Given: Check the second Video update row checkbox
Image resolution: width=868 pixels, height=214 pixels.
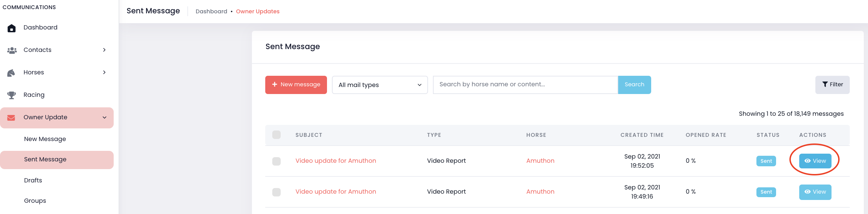Looking at the screenshot, I should (x=276, y=192).
